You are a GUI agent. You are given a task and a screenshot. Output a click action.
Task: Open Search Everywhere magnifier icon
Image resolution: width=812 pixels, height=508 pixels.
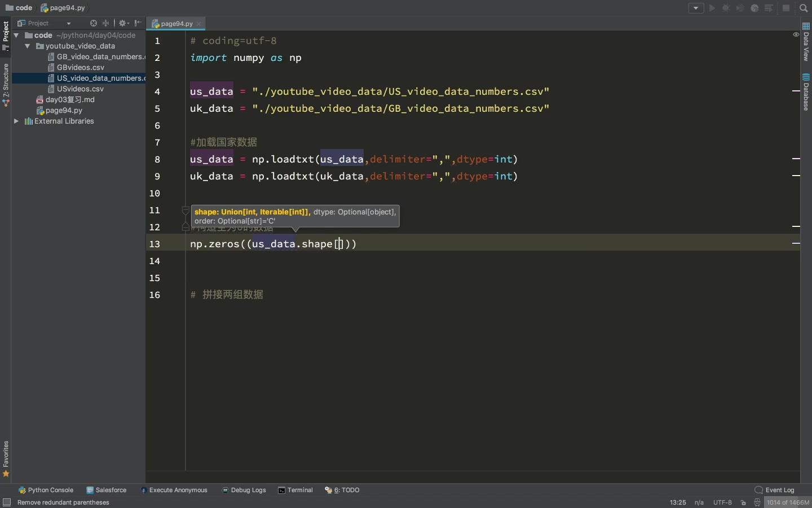(x=804, y=8)
